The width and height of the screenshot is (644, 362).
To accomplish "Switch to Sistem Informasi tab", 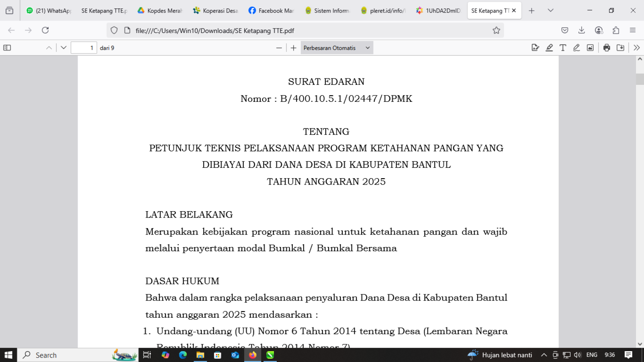I will 327,11.
